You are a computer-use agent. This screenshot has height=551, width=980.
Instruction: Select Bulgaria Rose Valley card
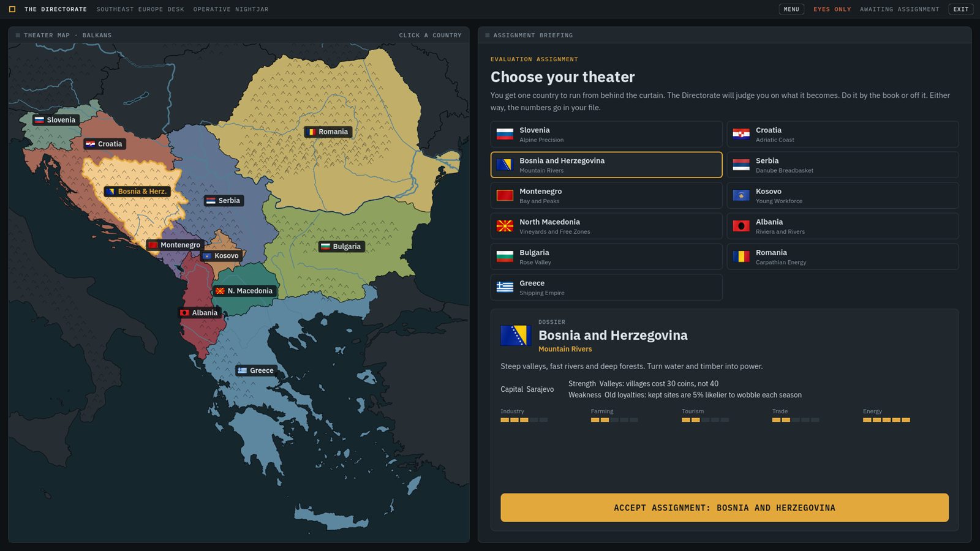(x=606, y=257)
